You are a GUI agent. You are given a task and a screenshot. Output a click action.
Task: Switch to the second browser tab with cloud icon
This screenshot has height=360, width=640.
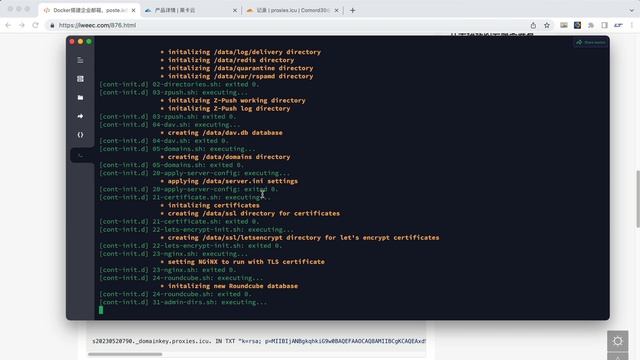(x=190, y=10)
